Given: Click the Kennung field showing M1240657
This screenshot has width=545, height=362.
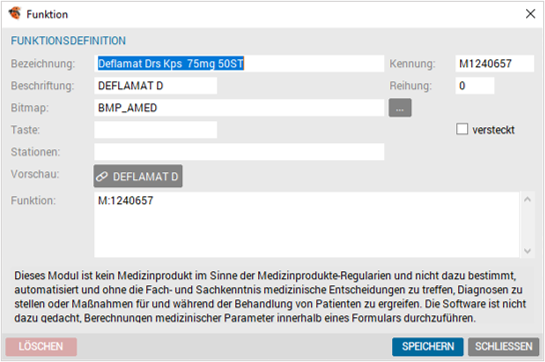Looking at the screenshot, I should coord(495,64).
